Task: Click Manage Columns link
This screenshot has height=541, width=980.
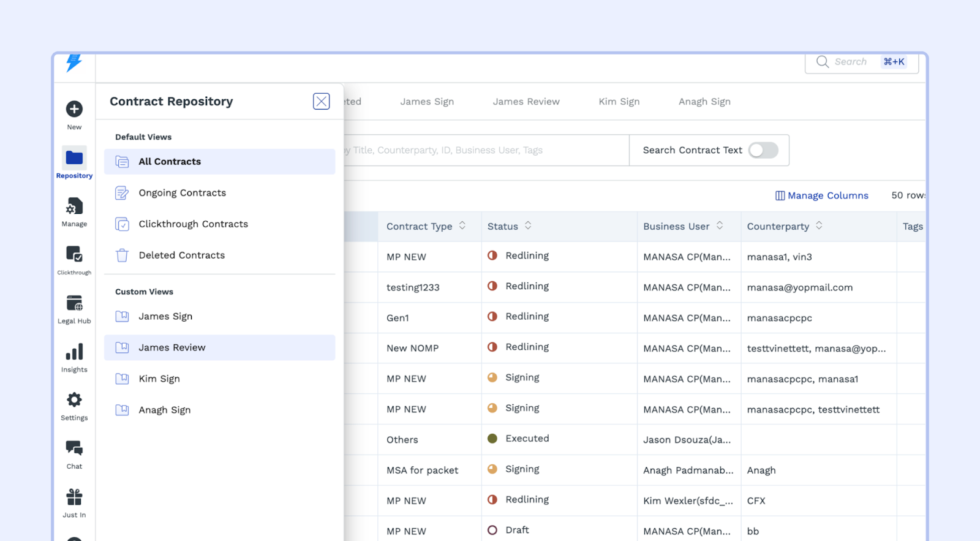Action: pos(821,195)
